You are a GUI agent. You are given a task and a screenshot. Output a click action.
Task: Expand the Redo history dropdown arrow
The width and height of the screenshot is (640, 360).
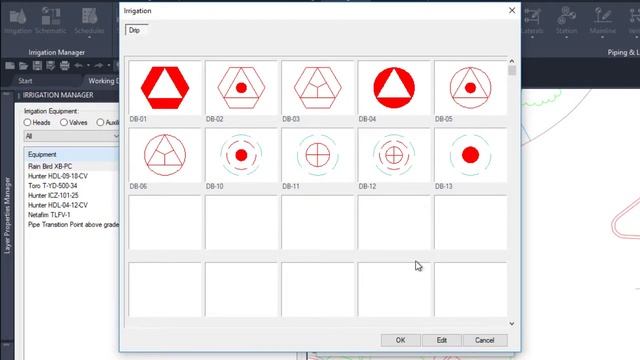pyautogui.click(x=109, y=65)
